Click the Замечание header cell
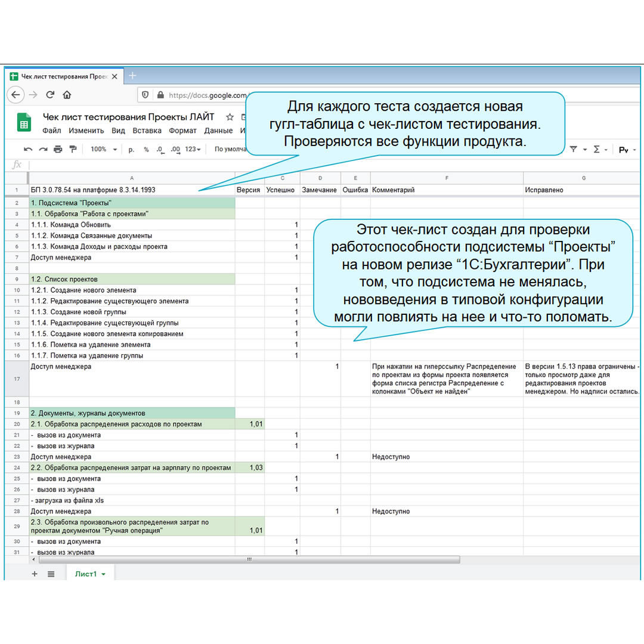The height and width of the screenshot is (644, 644). pyautogui.click(x=319, y=190)
